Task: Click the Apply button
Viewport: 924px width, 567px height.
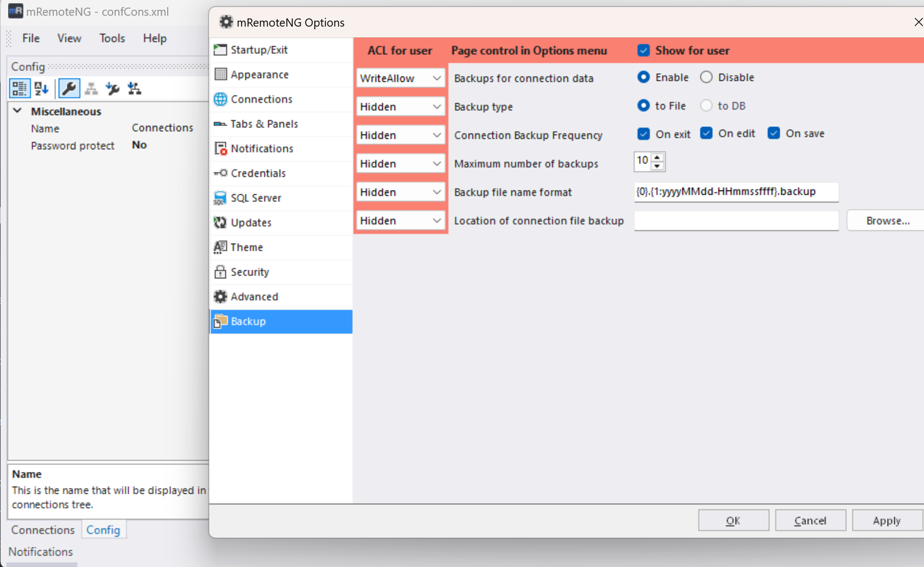Action: pos(888,520)
